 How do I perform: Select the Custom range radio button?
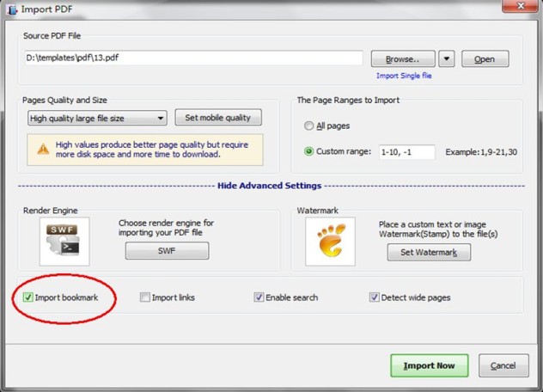click(308, 151)
